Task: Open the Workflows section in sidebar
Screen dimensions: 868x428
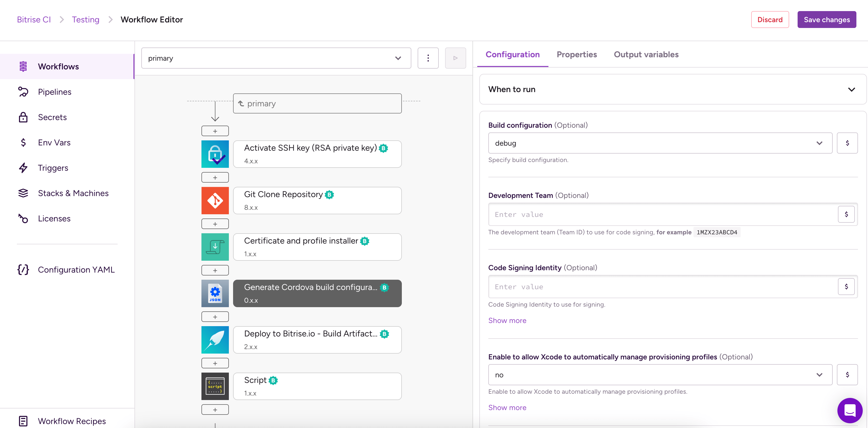Action: 23,66
